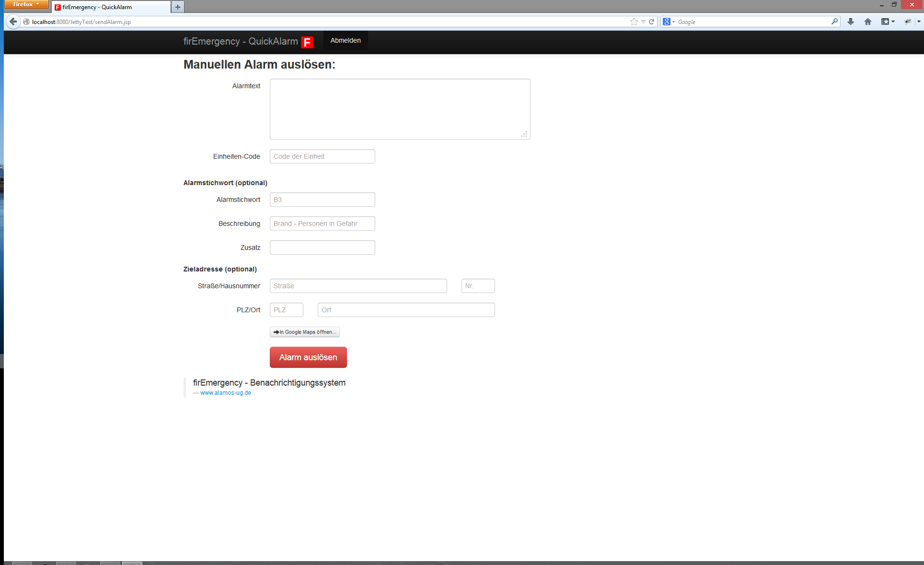Image resolution: width=924 pixels, height=565 pixels.
Task: Go to the browser home page icon
Action: click(x=868, y=22)
